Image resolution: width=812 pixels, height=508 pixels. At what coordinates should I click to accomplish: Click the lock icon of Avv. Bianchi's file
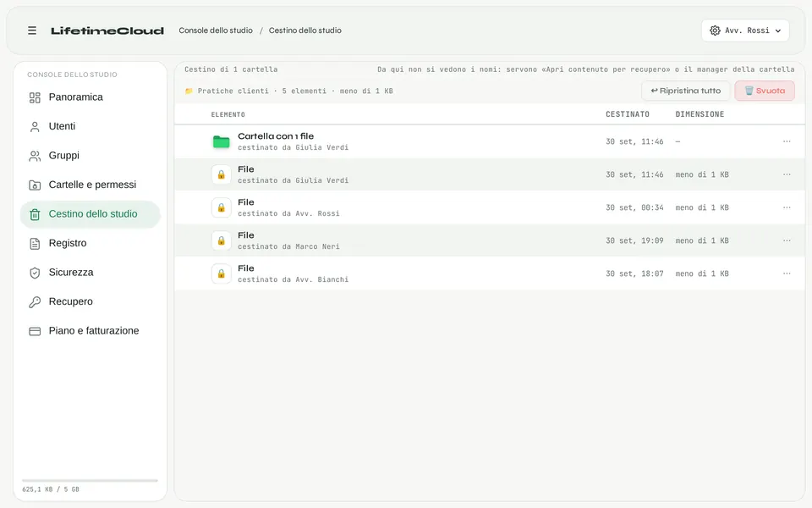(221, 273)
